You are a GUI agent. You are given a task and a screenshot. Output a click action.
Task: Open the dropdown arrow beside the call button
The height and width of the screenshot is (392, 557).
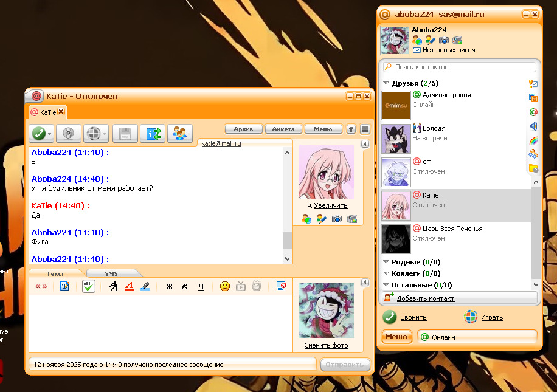coord(50,134)
